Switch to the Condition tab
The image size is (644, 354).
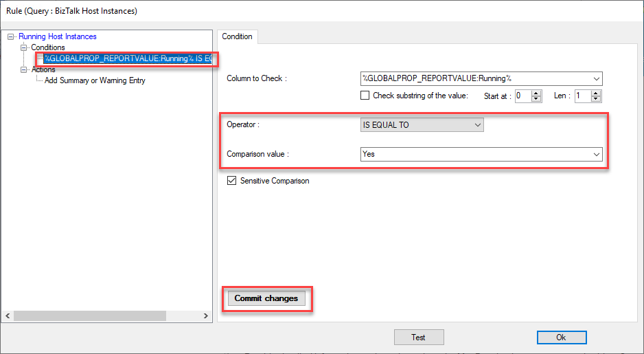click(x=237, y=36)
